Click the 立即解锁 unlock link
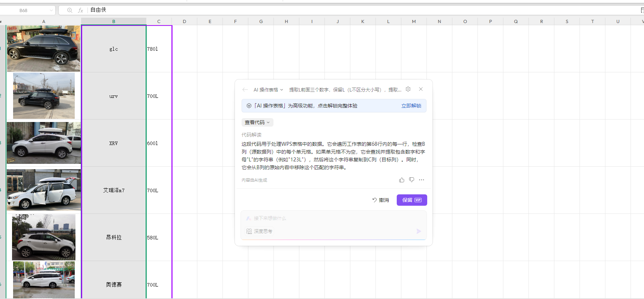The height and width of the screenshot is (299, 644). tap(411, 106)
